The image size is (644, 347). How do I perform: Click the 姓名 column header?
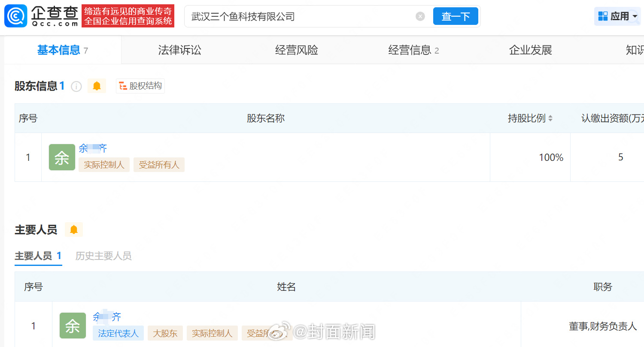pyautogui.click(x=286, y=287)
